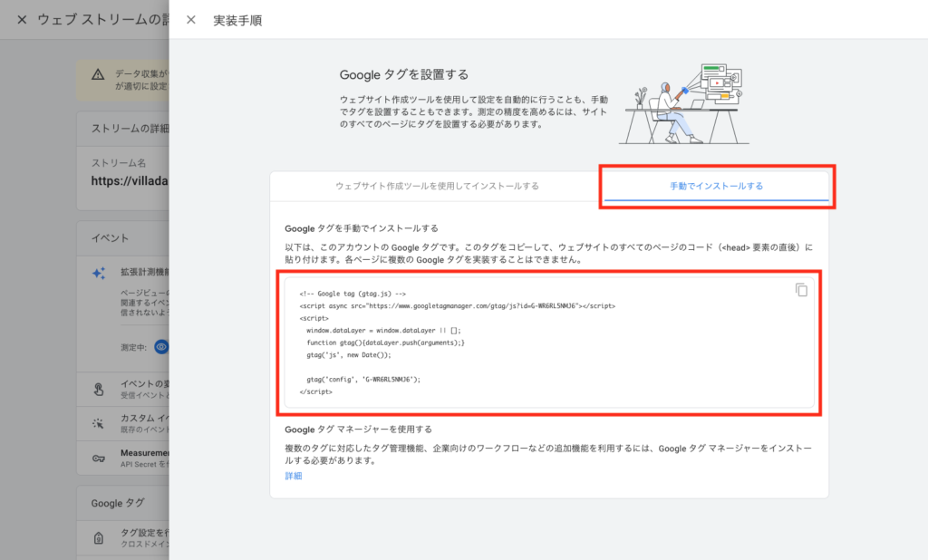Copy the Google tag code snippet
The image size is (928, 560).
click(801, 290)
